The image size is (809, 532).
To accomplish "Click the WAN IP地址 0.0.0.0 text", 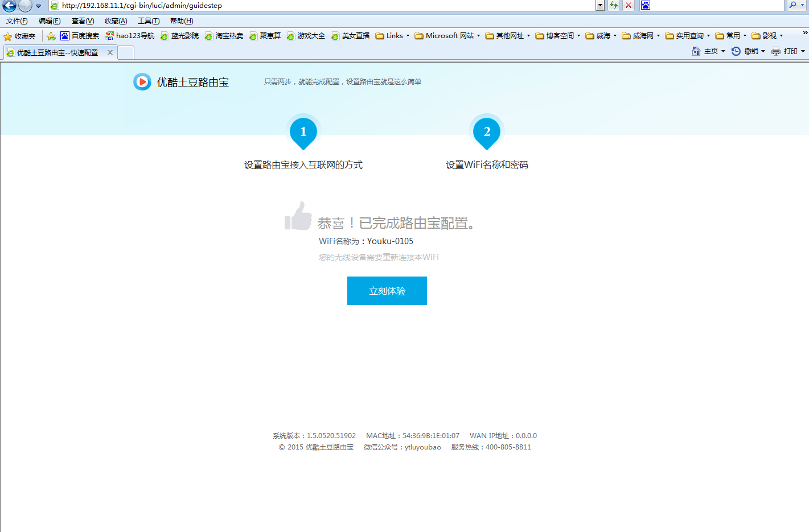I will (x=503, y=436).
